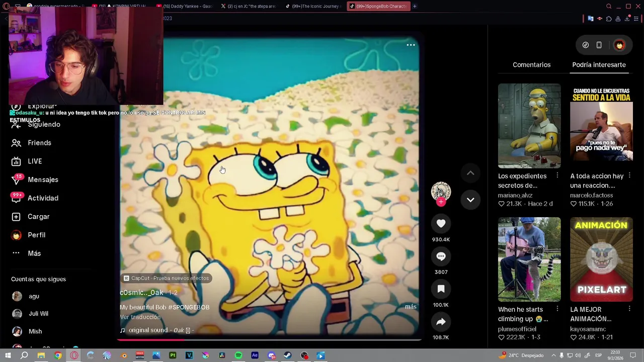This screenshot has width=644, height=362.
Task: Open browser extensions puzzle icon
Action: (609, 19)
